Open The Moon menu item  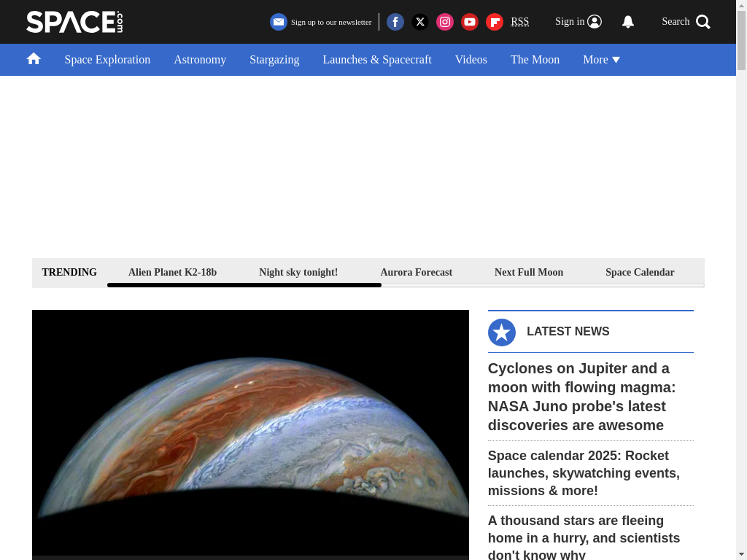click(535, 60)
